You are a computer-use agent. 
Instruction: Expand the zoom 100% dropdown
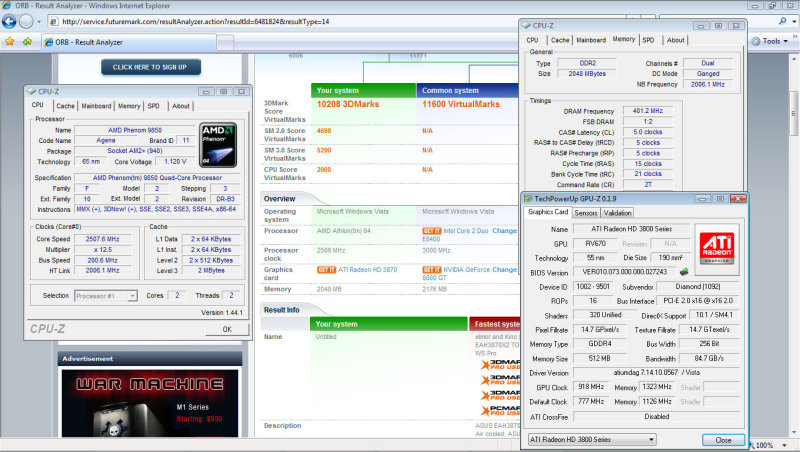[785, 445]
